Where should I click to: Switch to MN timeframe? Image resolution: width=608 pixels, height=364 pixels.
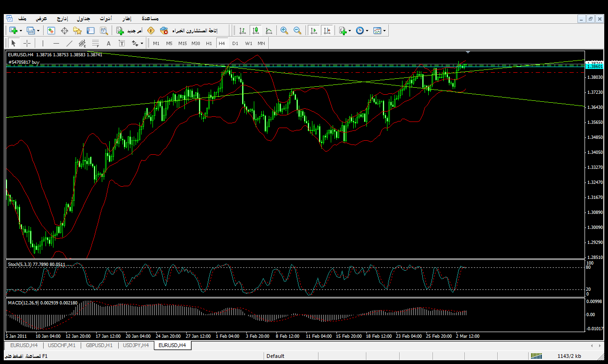[x=261, y=43]
